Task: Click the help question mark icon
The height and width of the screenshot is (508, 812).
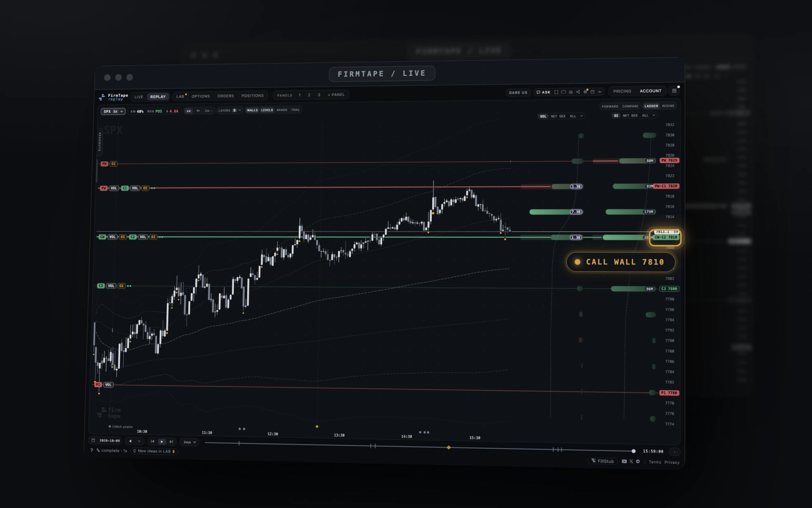Action: click(91, 450)
